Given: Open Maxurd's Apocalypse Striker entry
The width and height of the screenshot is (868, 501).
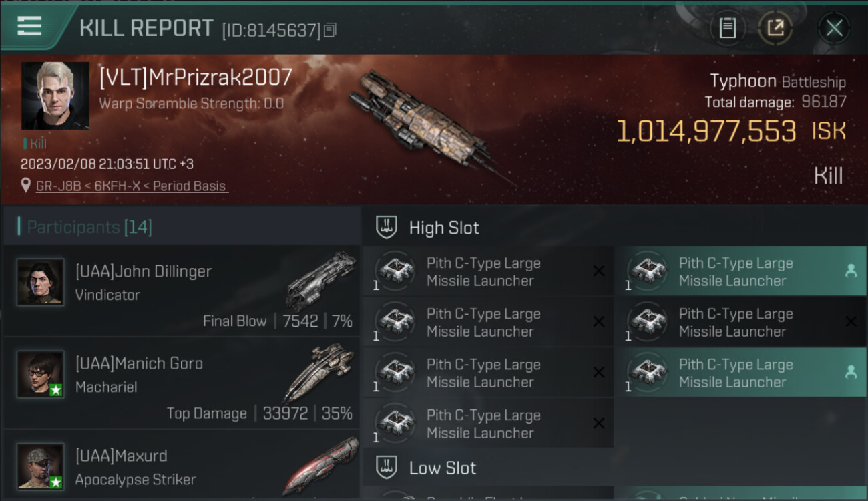Looking at the screenshot, I should pyautogui.click(x=182, y=466).
